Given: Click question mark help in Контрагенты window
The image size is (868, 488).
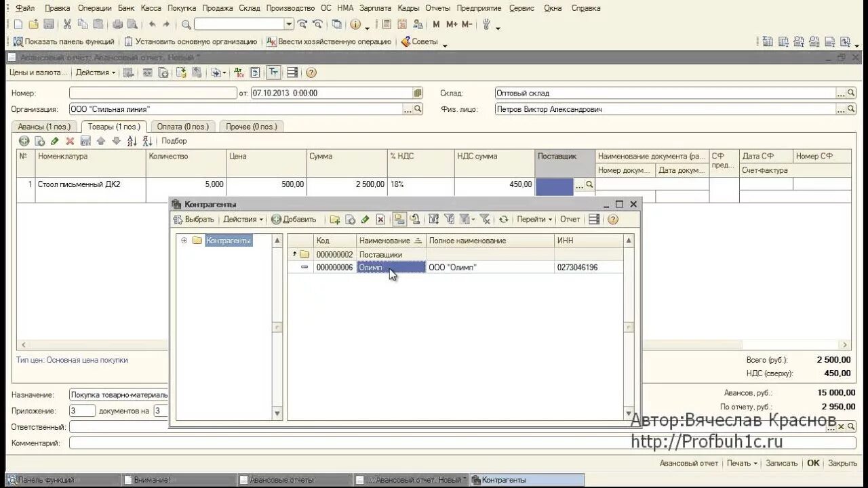Looking at the screenshot, I should [613, 220].
